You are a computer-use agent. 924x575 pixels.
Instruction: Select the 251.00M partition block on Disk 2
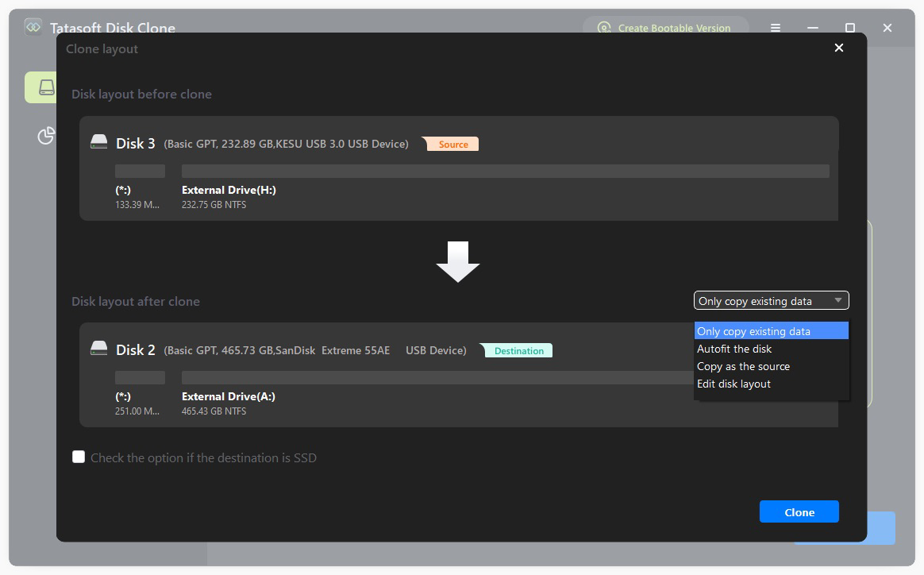tap(141, 377)
